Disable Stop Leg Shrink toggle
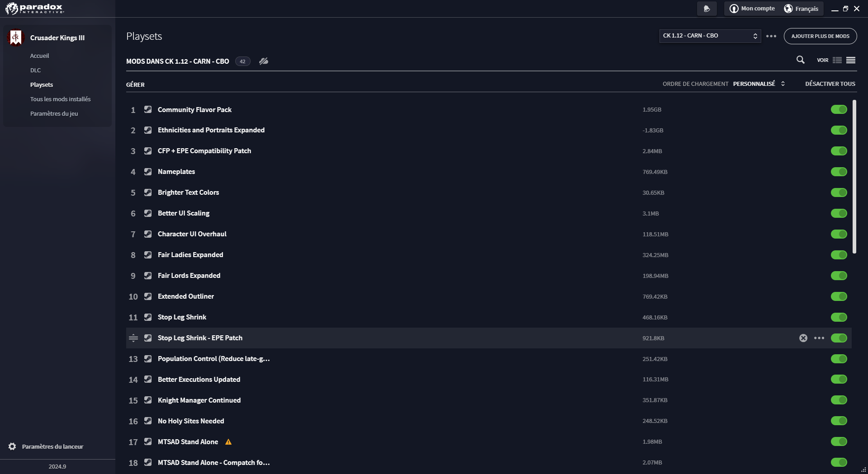Screen dimensions: 868x474 [x=839, y=317]
